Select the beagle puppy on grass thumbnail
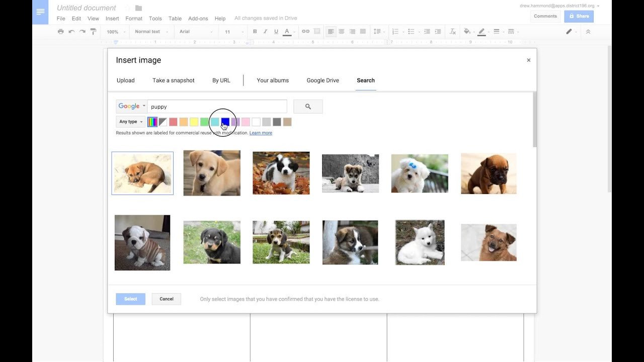The width and height of the screenshot is (644, 362). (281, 242)
